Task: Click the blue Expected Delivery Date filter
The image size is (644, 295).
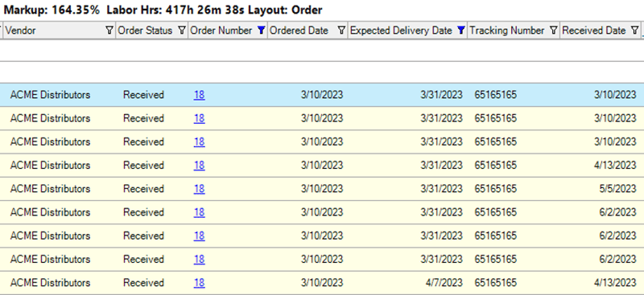Action: point(460,31)
